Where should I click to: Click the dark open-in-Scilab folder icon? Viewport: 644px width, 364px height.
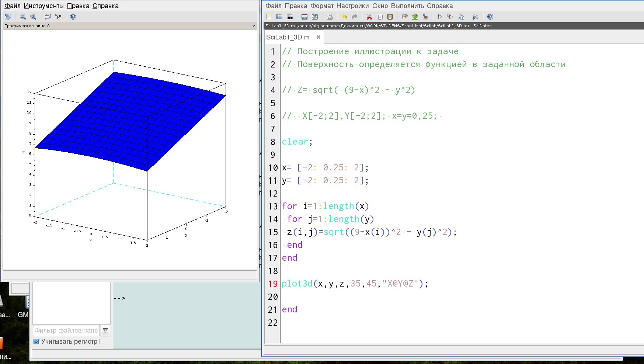coord(290,17)
